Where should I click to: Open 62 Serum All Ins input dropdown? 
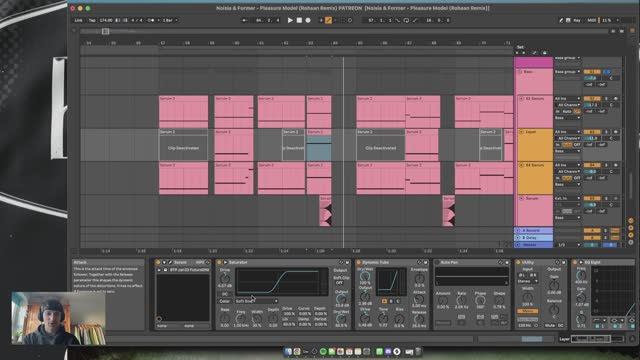(x=567, y=99)
